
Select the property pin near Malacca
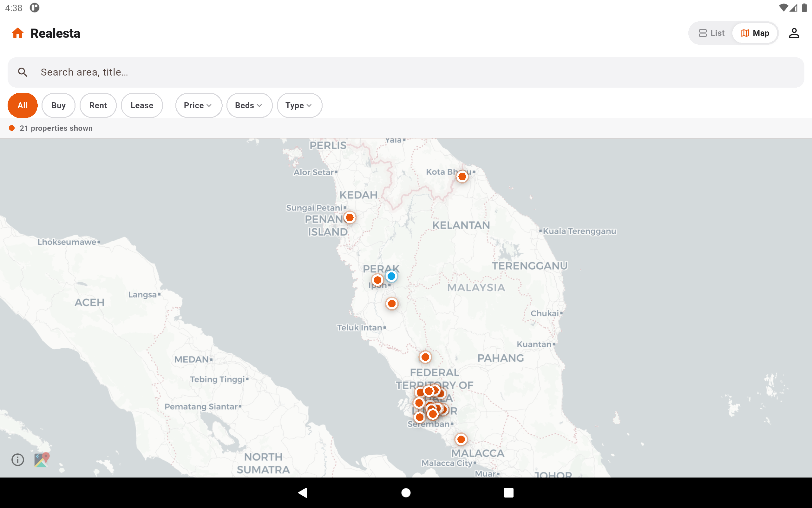coord(461,439)
